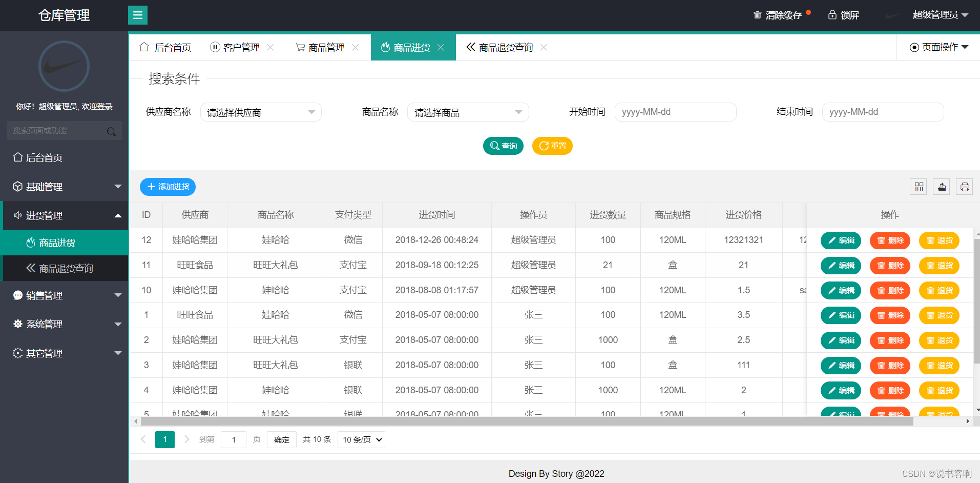This screenshot has height=483, width=980.
Task: Click the clear cache trash icon
Action: pos(757,15)
